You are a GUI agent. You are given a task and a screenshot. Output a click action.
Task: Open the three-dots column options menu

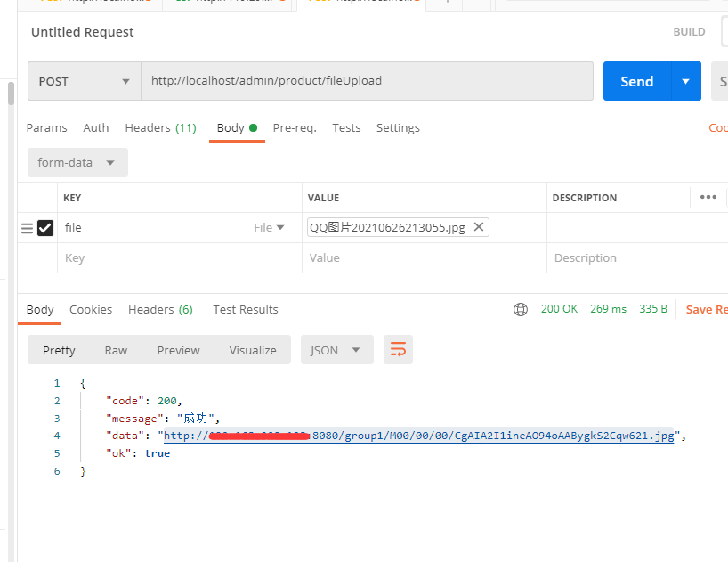(708, 197)
